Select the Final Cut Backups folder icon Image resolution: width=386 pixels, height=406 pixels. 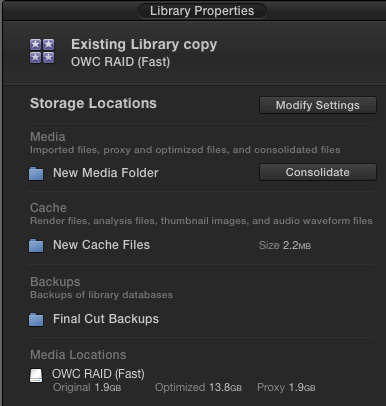[36, 319]
